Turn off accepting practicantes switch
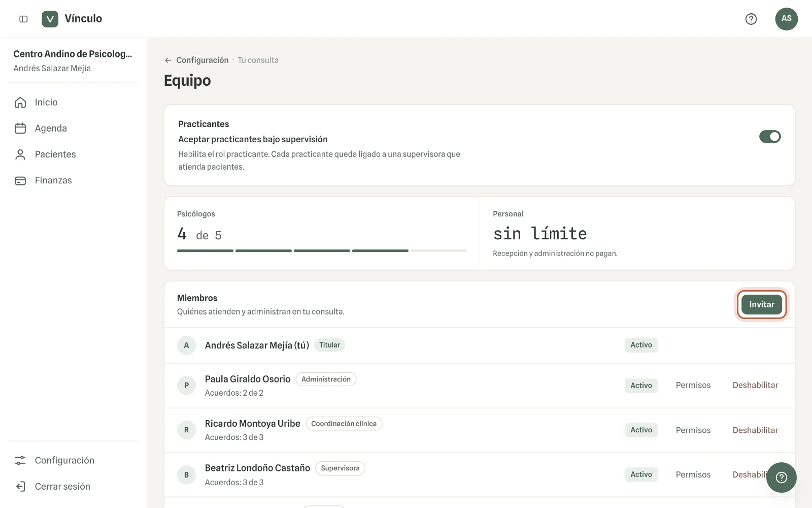The width and height of the screenshot is (812, 508). pos(770,137)
